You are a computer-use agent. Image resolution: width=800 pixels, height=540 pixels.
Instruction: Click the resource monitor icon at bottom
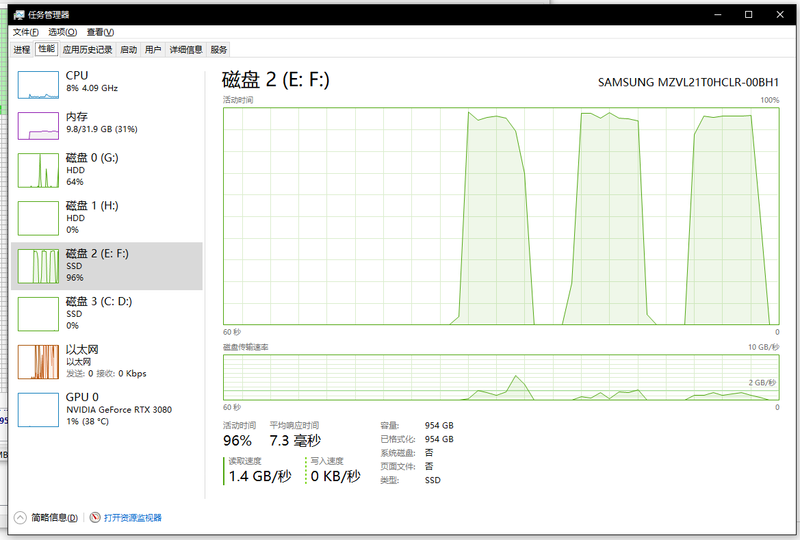[x=95, y=518]
